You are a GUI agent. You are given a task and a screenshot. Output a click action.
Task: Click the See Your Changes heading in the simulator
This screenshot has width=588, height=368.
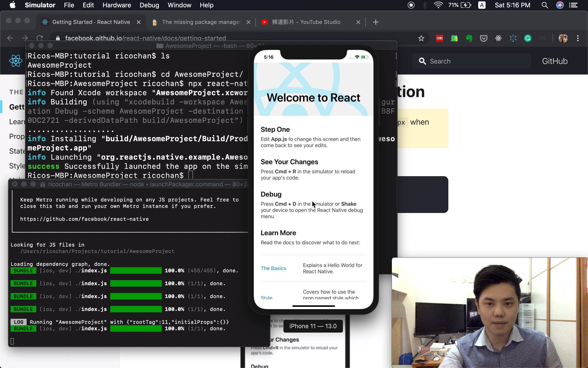point(289,162)
